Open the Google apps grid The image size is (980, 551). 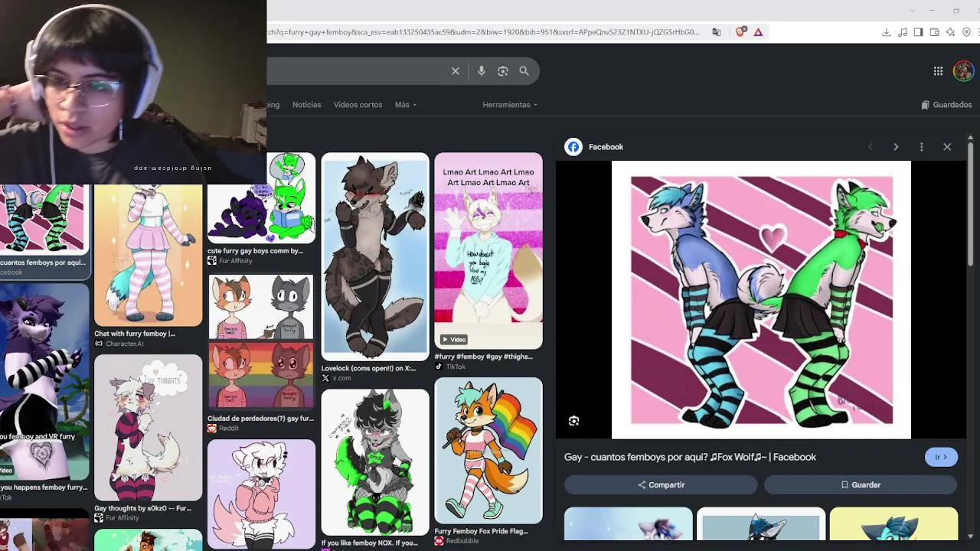click(938, 71)
